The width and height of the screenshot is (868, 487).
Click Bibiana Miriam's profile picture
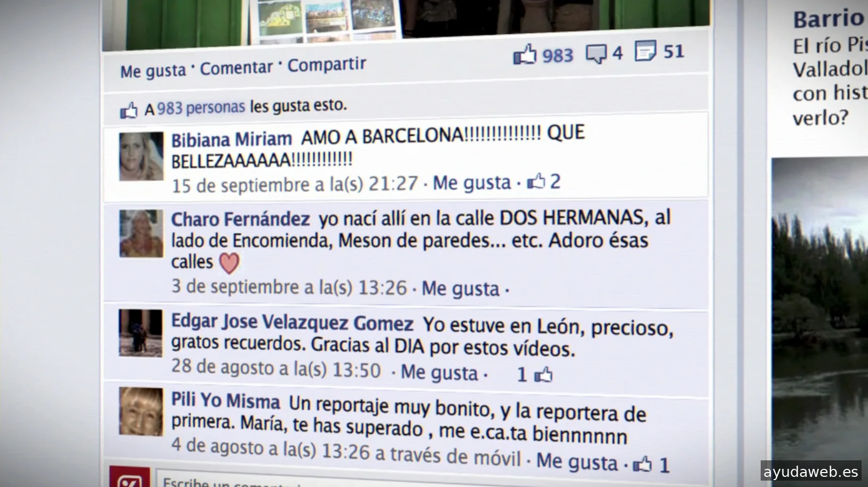[141, 156]
